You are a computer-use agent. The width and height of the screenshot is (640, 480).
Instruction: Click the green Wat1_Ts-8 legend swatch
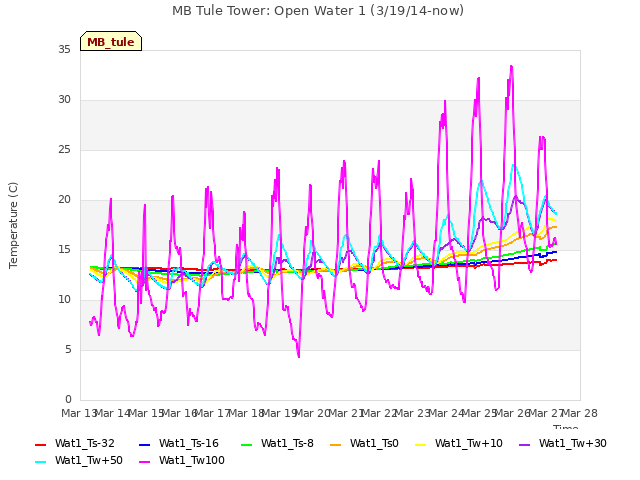(247, 444)
